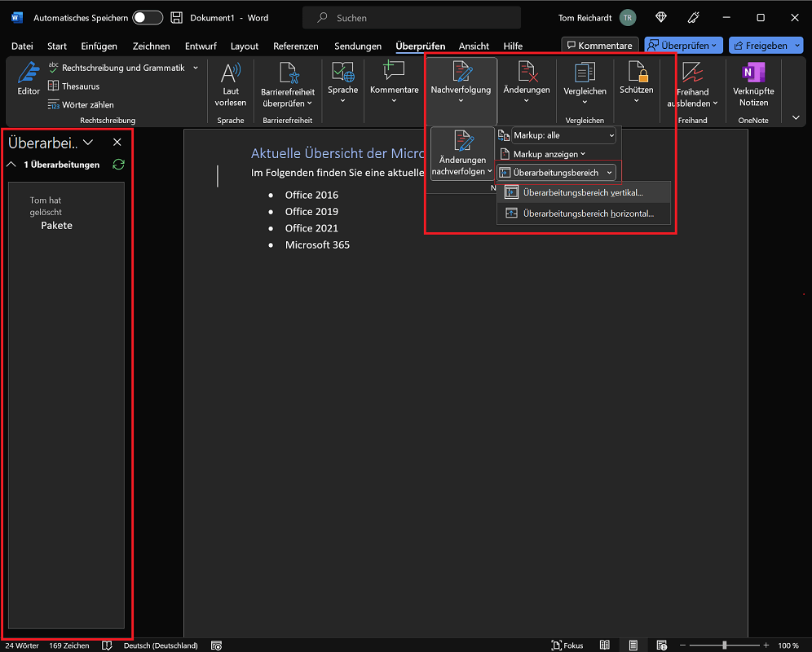The width and height of the screenshot is (812, 652).
Task: Start Laut vorlesen read aloud
Action: pyautogui.click(x=231, y=85)
